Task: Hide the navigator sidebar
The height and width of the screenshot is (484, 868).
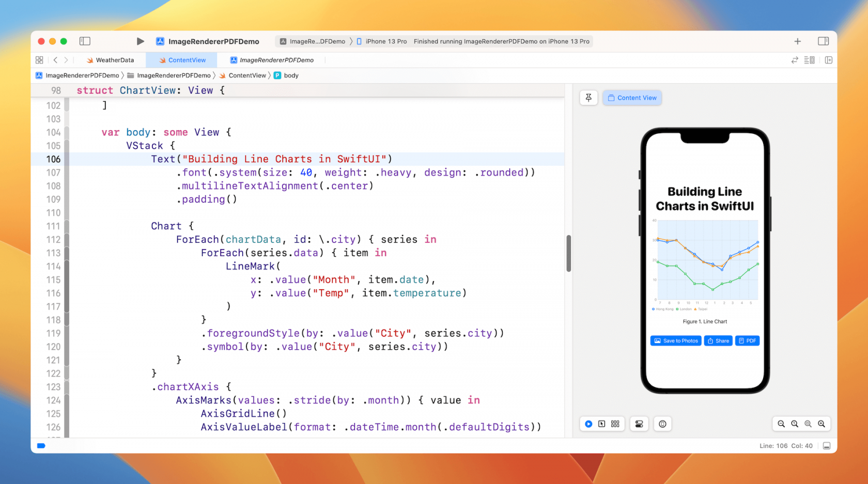Action: 85,41
